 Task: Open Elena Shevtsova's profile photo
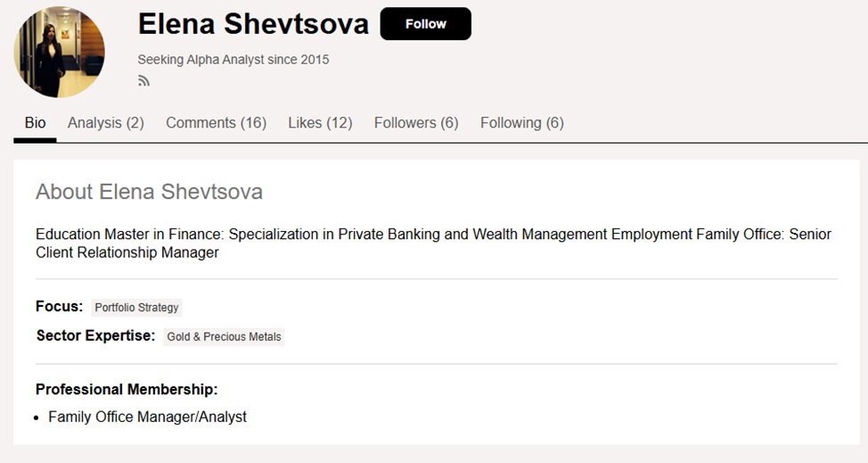point(60,53)
